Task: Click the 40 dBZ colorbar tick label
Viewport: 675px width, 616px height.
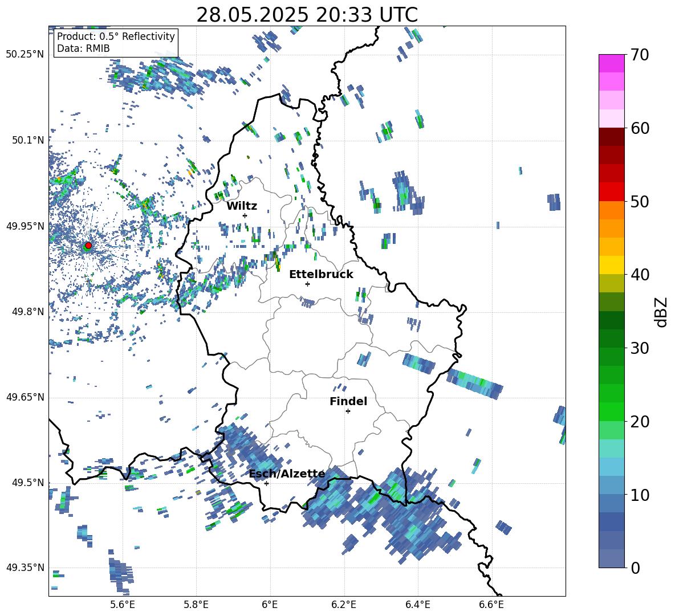Action: [640, 275]
